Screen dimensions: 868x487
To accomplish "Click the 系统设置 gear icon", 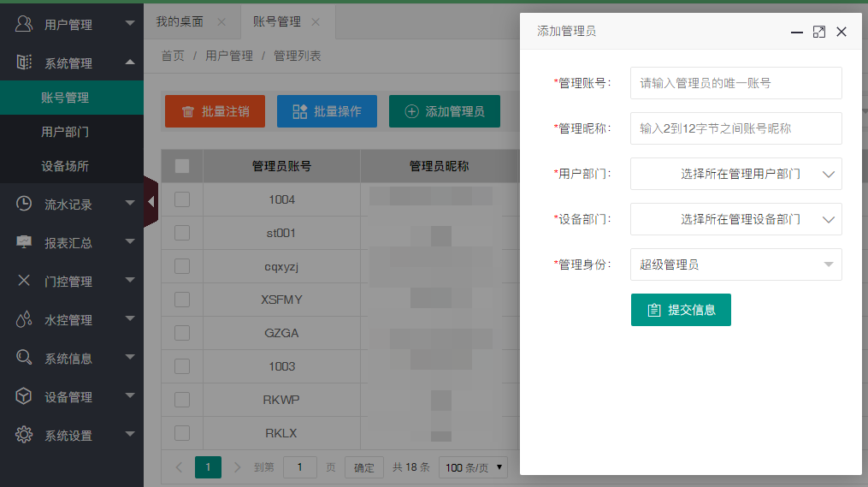I will pyautogui.click(x=24, y=435).
